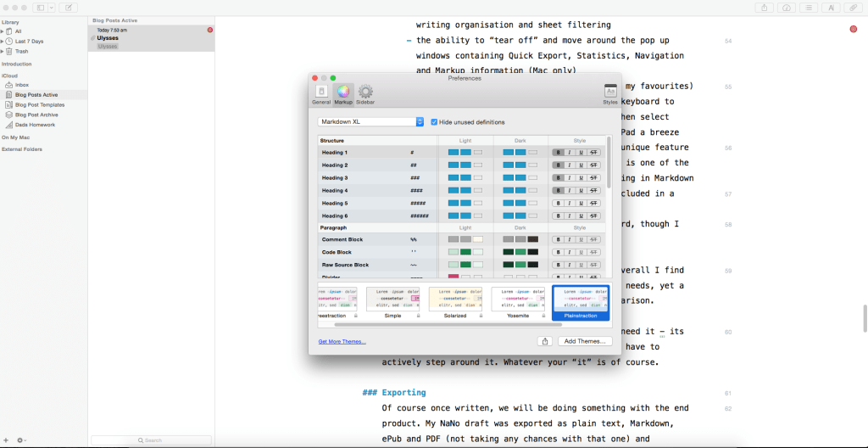Select Blog Post Templates in sidebar

(x=40, y=105)
